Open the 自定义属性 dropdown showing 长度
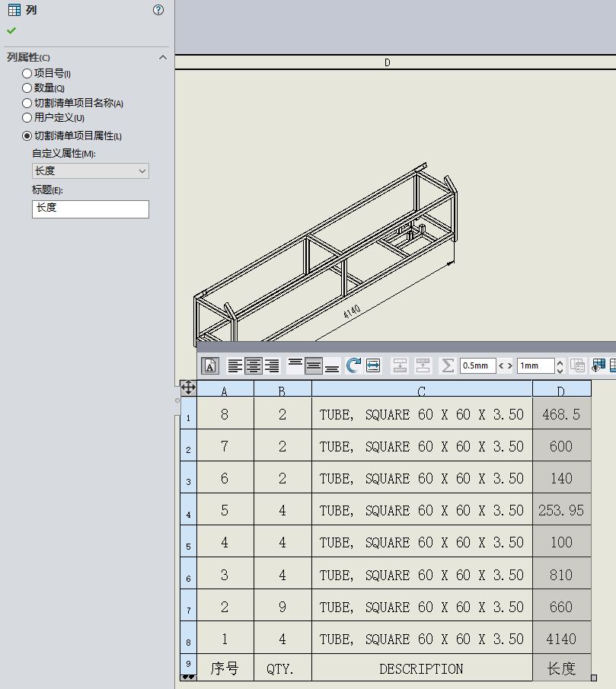 pyautogui.click(x=91, y=171)
